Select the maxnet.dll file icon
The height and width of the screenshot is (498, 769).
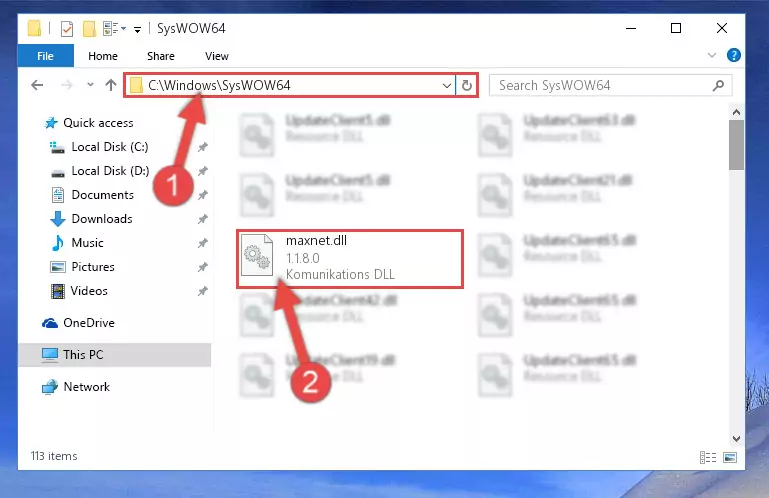(257, 255)
